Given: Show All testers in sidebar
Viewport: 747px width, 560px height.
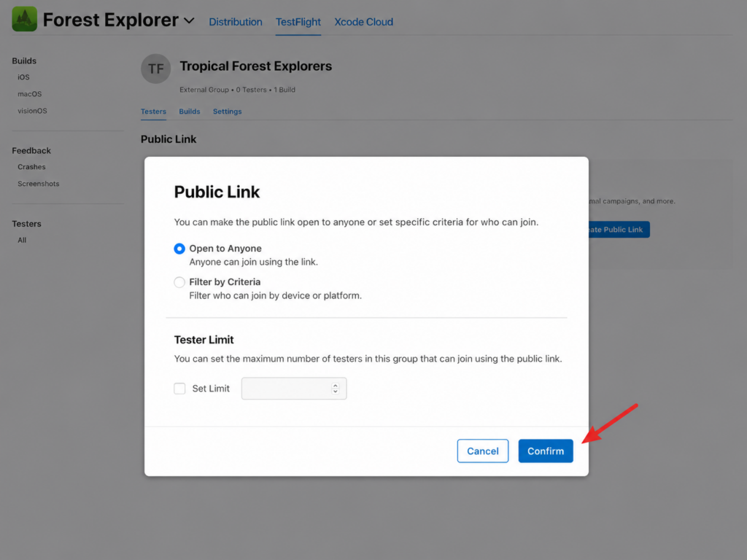Looking at the screenshot, I should (22, 240).
